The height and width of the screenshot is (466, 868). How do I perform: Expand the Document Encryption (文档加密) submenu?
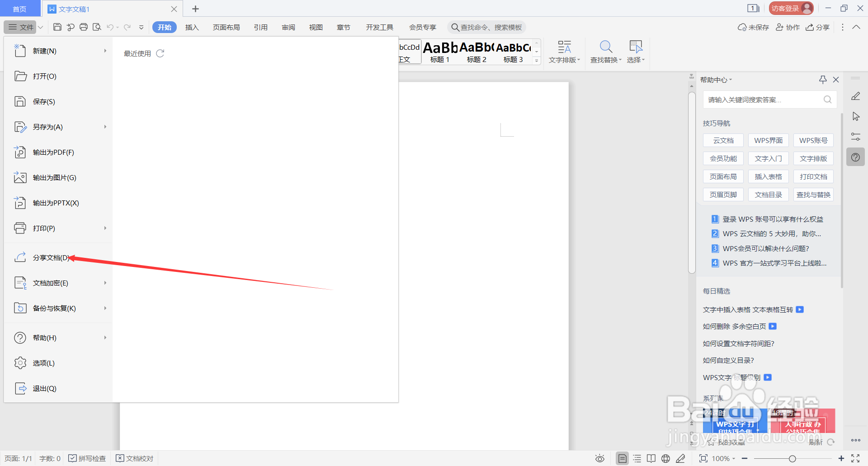[x=105, y=283]
